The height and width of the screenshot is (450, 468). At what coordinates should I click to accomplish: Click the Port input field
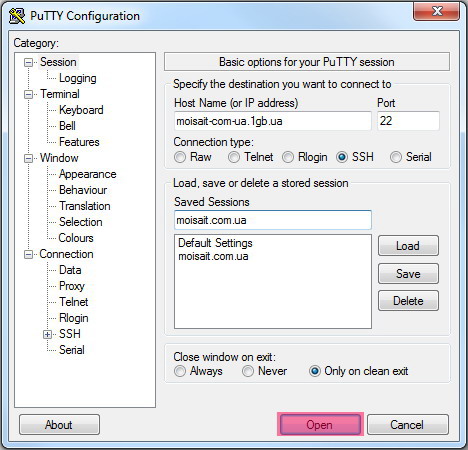(x=408, y=121)
